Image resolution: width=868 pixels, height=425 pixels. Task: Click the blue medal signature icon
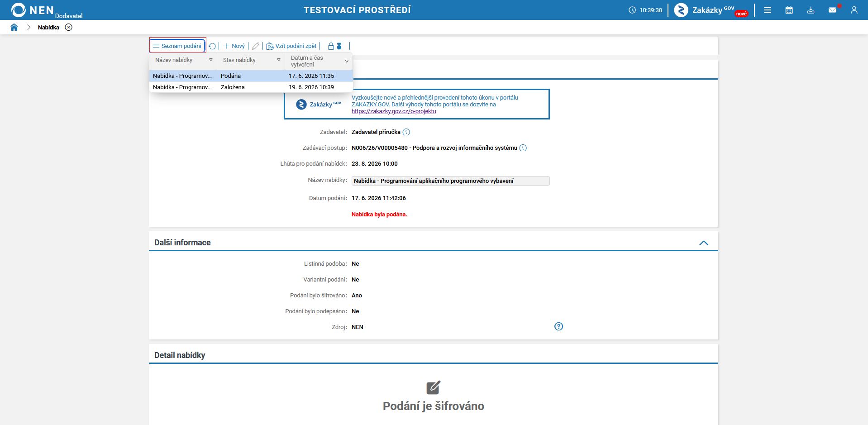(x=339, y=46)
